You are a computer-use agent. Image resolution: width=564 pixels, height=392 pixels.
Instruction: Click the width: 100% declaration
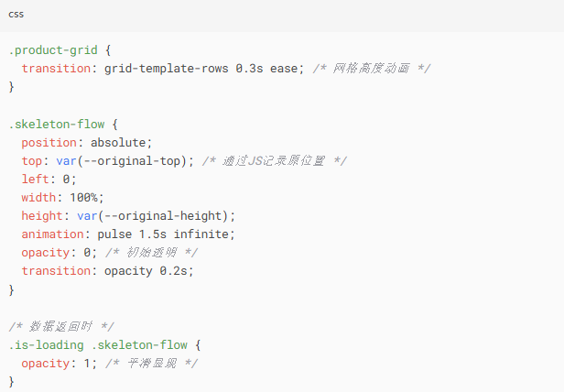(62, 198)
